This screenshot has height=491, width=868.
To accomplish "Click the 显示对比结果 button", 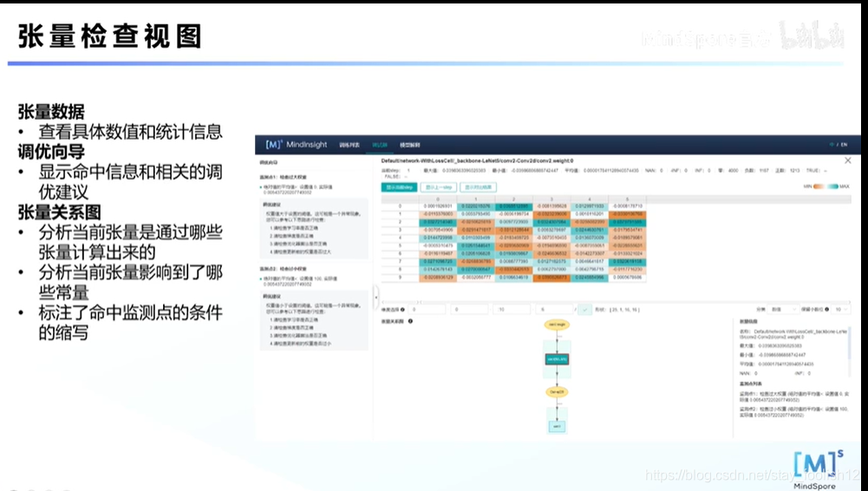I will point(478,187).
